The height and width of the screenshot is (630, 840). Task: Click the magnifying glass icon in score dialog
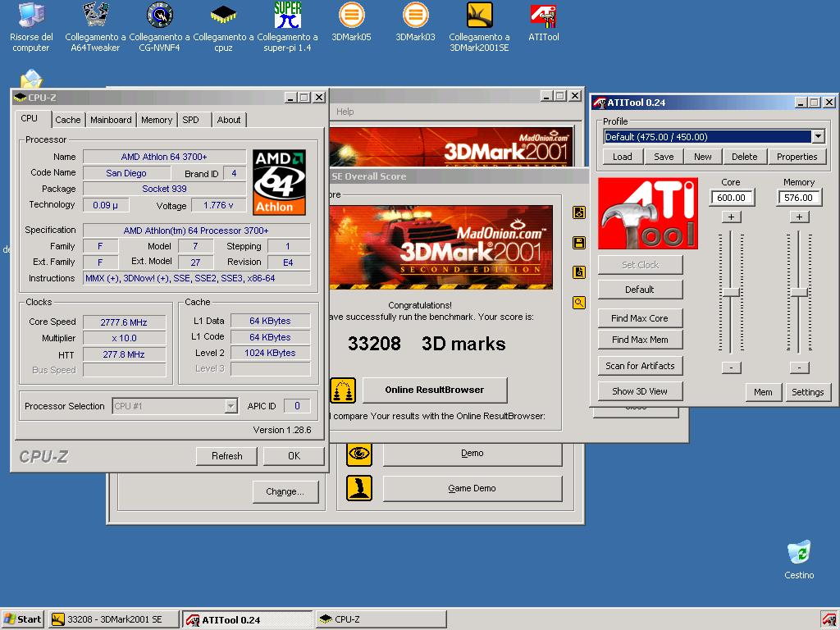(578, 303)
